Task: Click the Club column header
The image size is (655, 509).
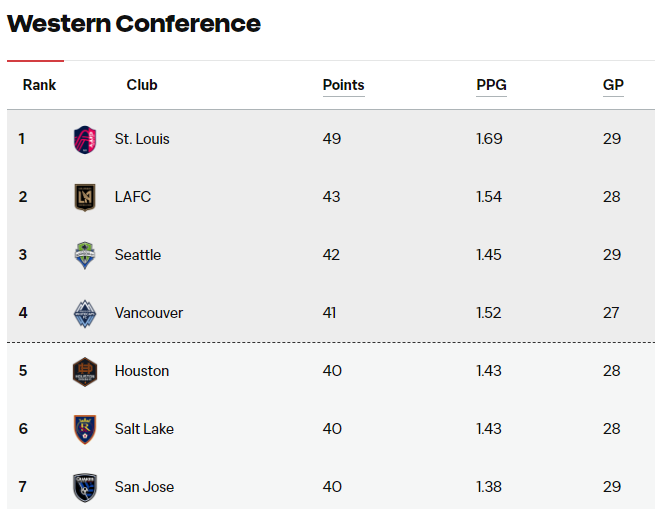Action: [x=142, y=85]
